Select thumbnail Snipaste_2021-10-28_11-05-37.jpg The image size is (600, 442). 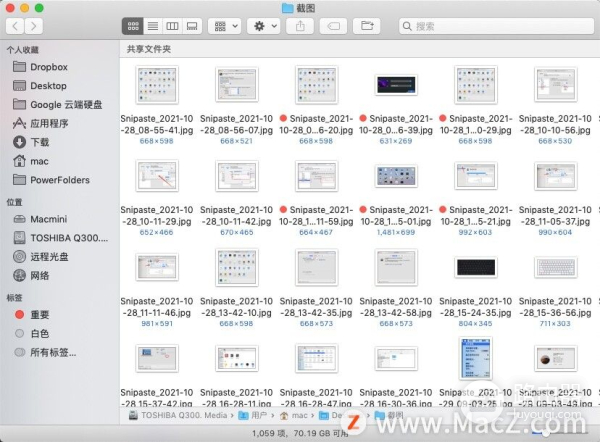click(x=556, y=176)
